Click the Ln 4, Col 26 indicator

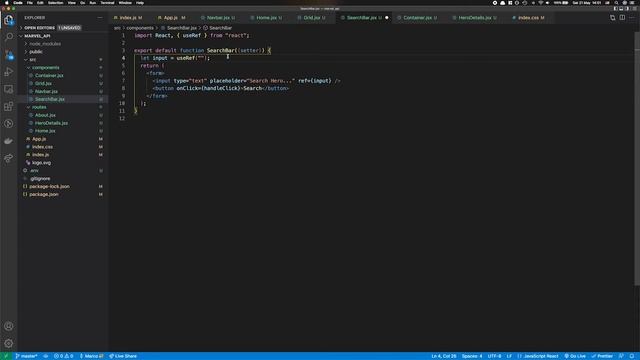pos(444,356)
